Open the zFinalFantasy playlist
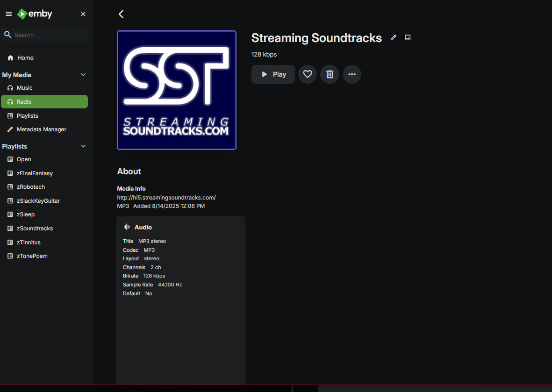The image size is (552, 392). point(44,173)
